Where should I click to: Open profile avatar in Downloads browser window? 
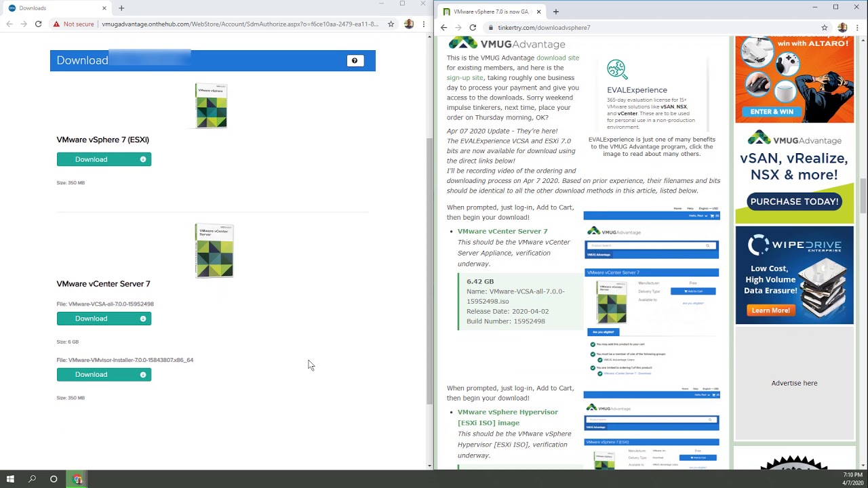pyautogui.click(x=409, y=24)
